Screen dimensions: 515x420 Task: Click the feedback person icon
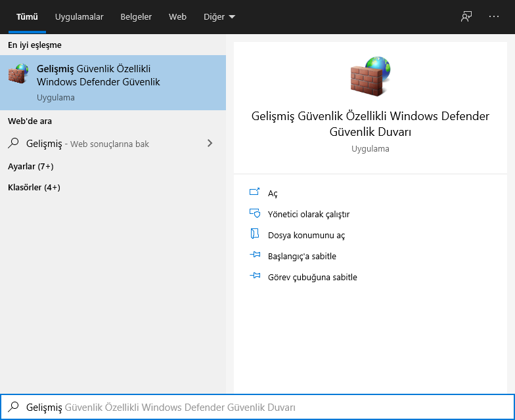coord(466,16)
